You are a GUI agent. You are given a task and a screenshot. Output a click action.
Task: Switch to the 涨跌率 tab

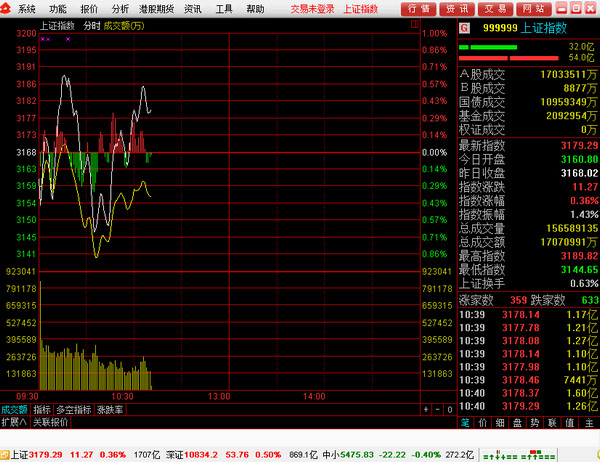[x=110, y=410]
